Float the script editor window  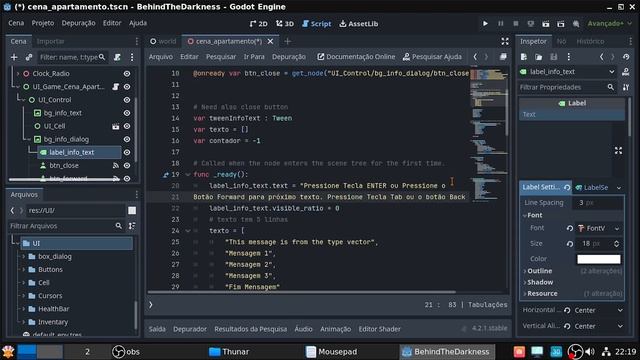point(503,57)
